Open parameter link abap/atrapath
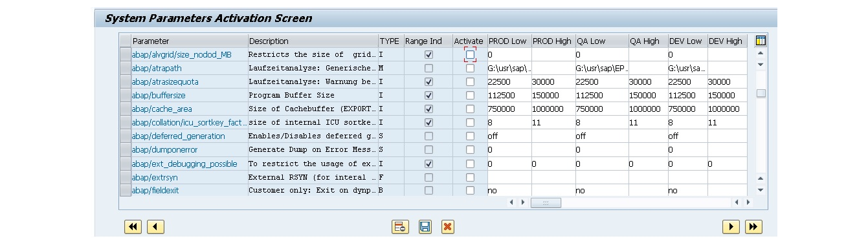The image size is (868, 245). click(x=156, y=69)
